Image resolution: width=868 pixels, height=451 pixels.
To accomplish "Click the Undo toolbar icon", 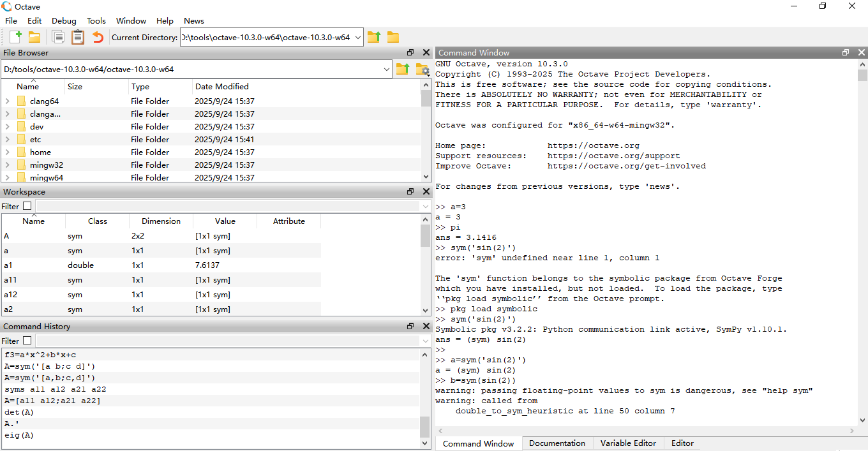I will coord(98,38).
